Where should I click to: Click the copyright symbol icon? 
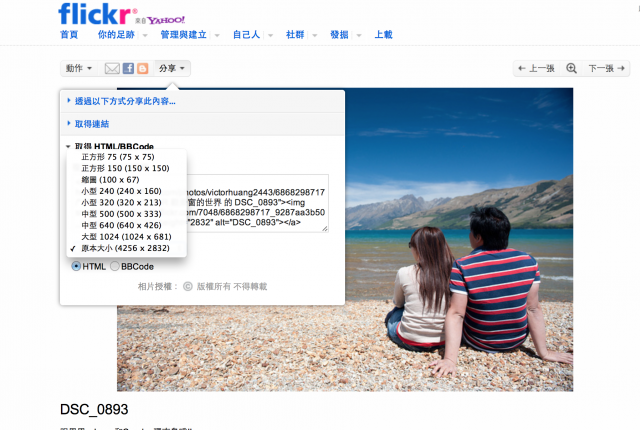point(188,286)
